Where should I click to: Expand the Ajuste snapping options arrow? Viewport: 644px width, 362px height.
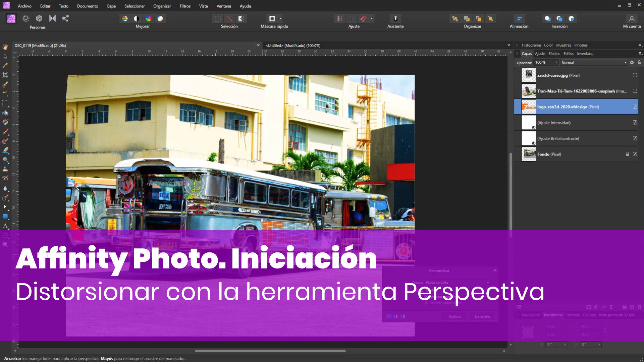[x=371, y=18]
